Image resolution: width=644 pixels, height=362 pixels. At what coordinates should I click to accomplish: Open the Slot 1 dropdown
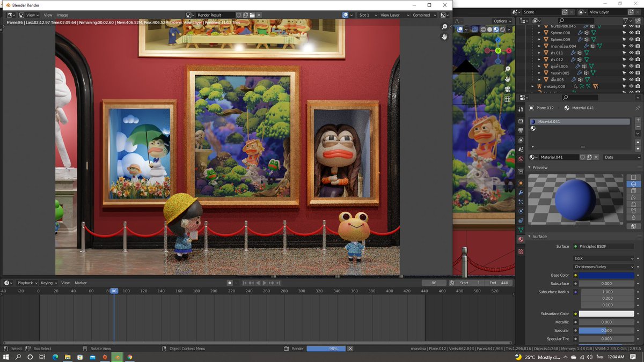coord(367,15)
